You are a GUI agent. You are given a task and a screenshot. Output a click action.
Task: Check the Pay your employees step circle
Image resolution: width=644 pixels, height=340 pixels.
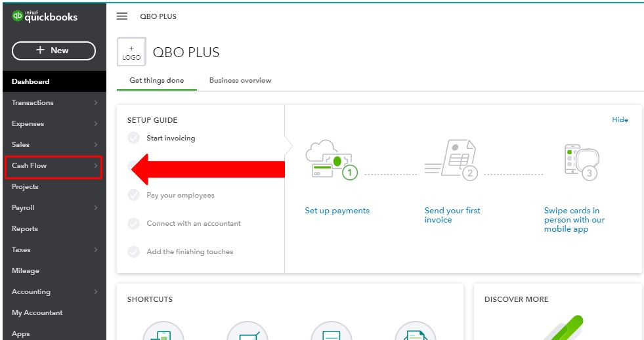click(133, 195)
